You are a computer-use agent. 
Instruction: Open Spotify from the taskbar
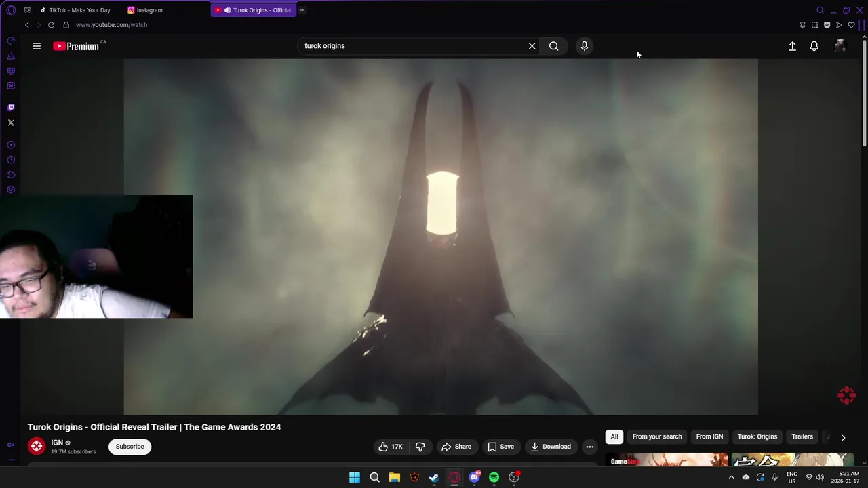click(x=494, y=477)
